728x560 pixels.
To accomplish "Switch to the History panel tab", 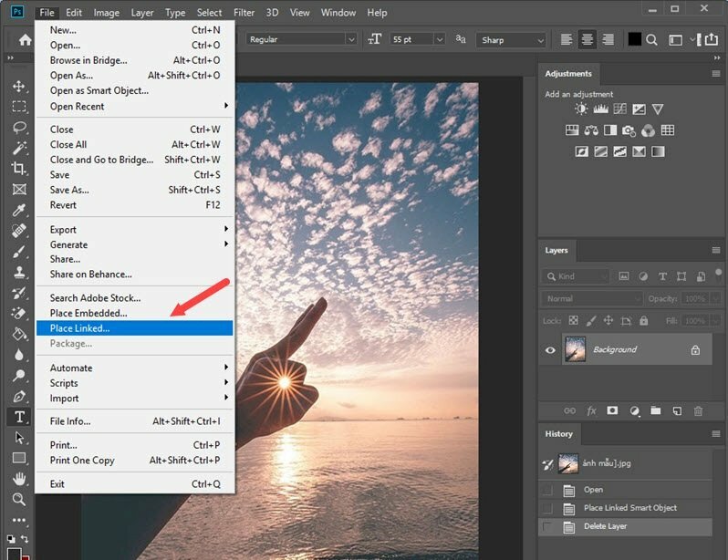I will tap(558, 434).
